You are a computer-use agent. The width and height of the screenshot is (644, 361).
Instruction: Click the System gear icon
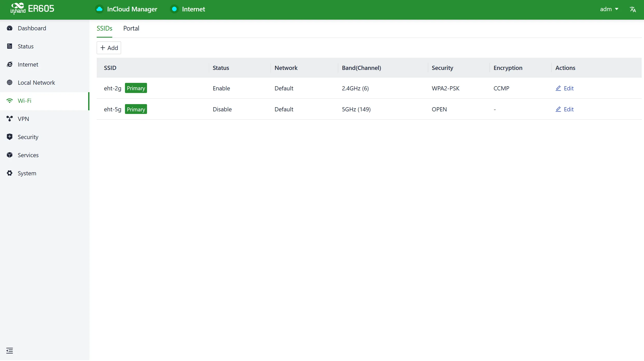[x=10, y=173]
